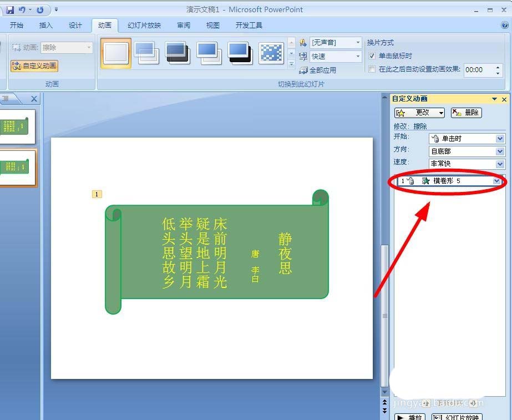The image size is (512, 420).
Task: Go to previous slide double-arrow icon
Action: (385, 402)
